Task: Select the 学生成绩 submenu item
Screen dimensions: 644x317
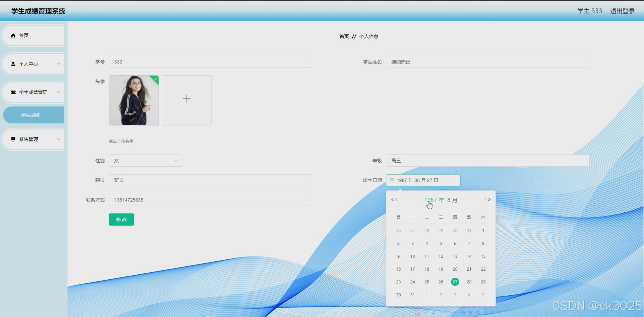Action: point(30,115)
